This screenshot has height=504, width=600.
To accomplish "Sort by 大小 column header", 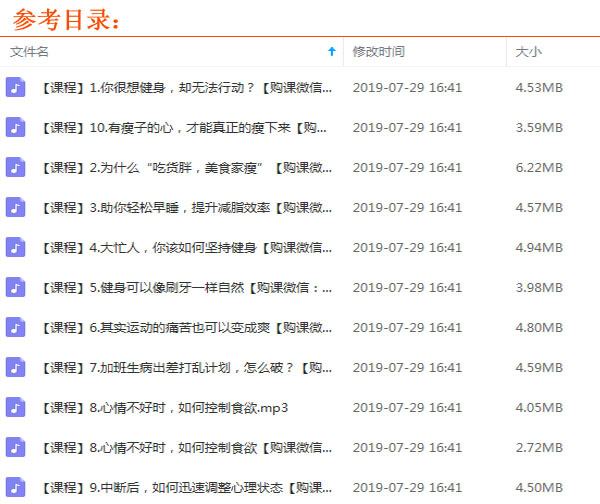I will point(528,51).
